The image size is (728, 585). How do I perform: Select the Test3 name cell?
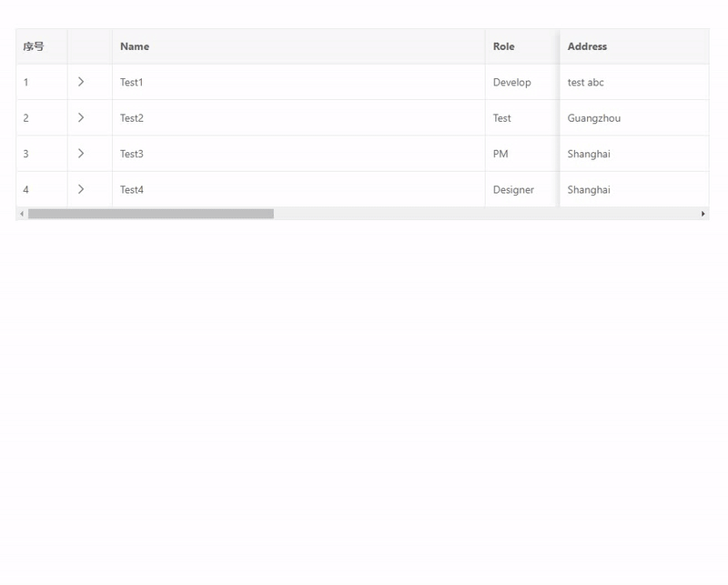coord(298,154)
